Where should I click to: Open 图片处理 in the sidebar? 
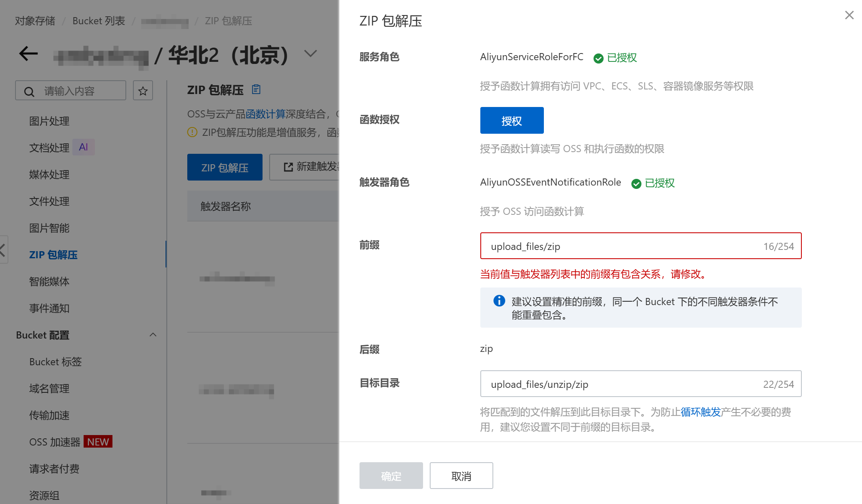[x=49, y=121]
